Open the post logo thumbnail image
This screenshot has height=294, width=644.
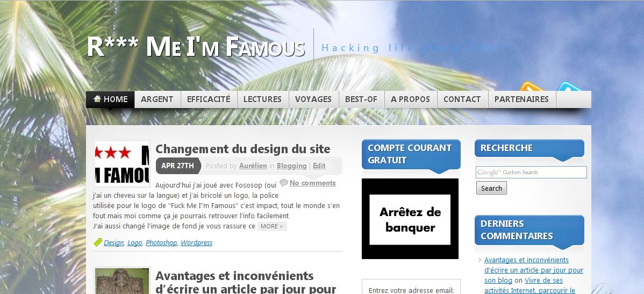click(x=122, y=164)
